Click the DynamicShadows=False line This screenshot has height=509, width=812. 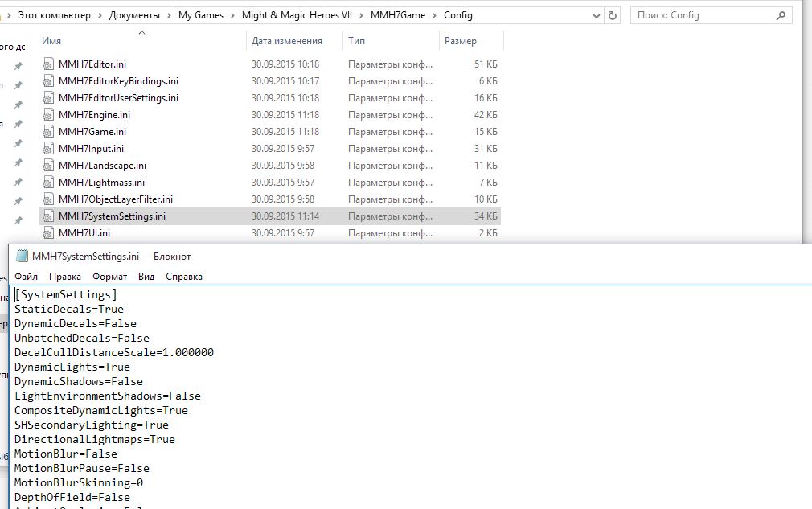coord(79,382)
